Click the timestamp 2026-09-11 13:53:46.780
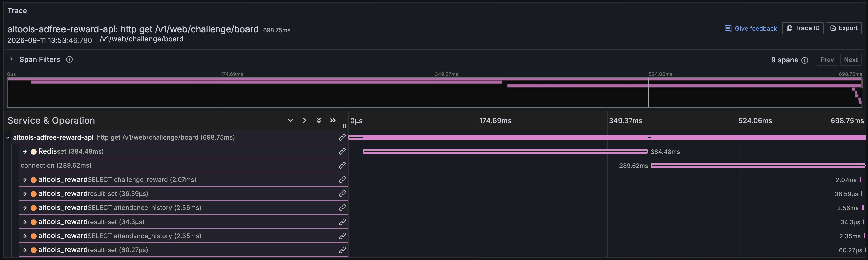This screenshot has width=868, height=260. click(x=49, y=40)
